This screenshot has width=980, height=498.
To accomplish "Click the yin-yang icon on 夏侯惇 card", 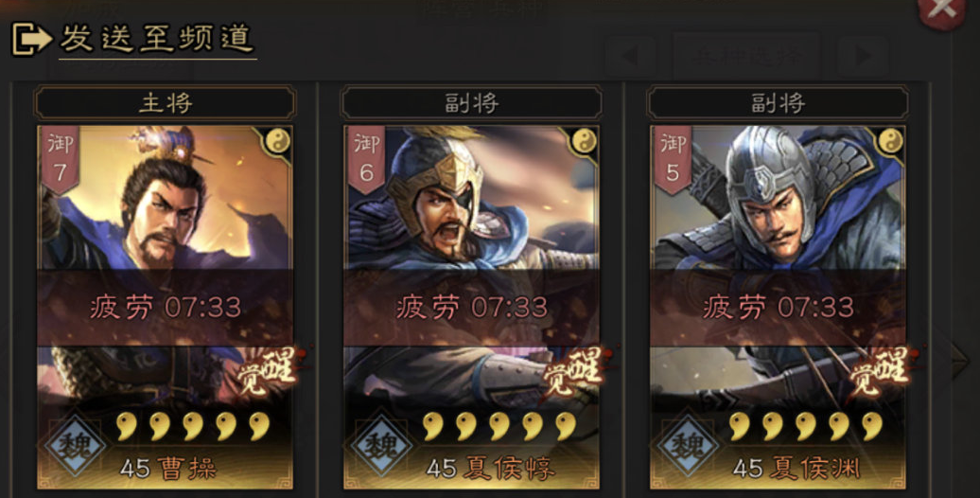I will pyautogui.click(x=583, y=142).
